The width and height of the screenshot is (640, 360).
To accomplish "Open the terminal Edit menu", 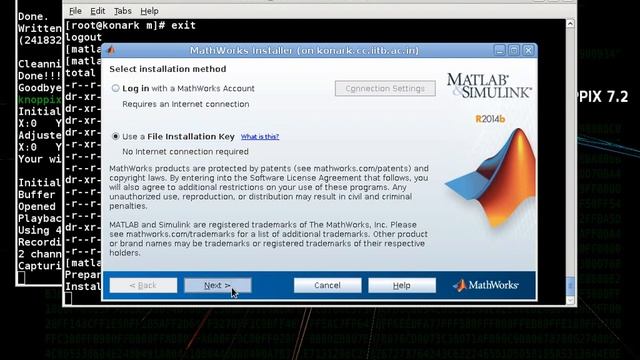I will [98, 11].
